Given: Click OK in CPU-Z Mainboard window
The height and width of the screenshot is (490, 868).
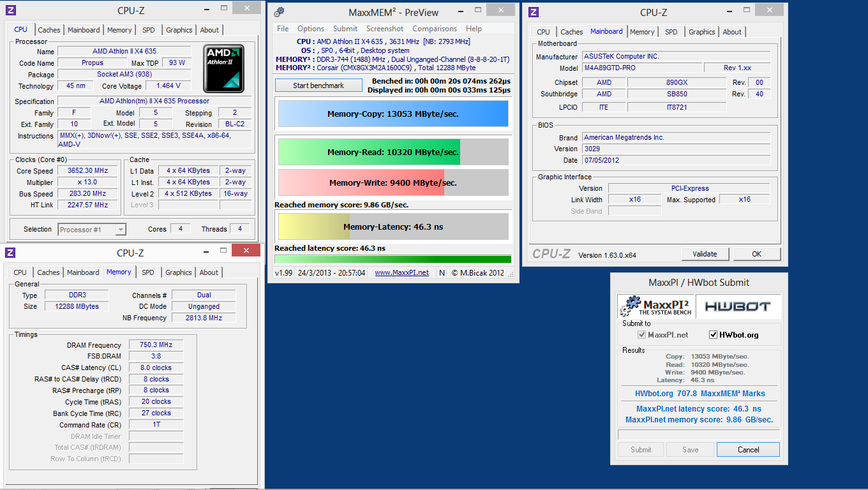Looking at the screenshot, I should pyautogui.click(x=757, y=254).
